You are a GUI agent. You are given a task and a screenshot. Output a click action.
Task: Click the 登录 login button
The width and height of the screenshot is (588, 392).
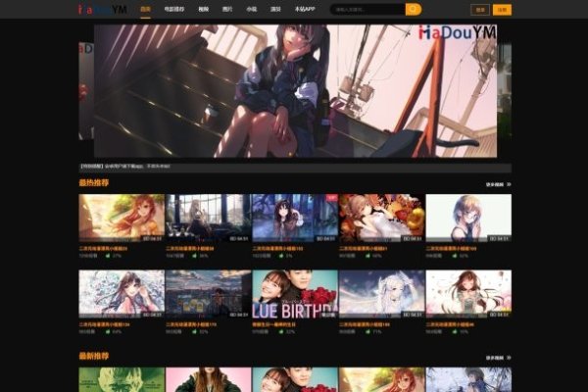point(480,10)
